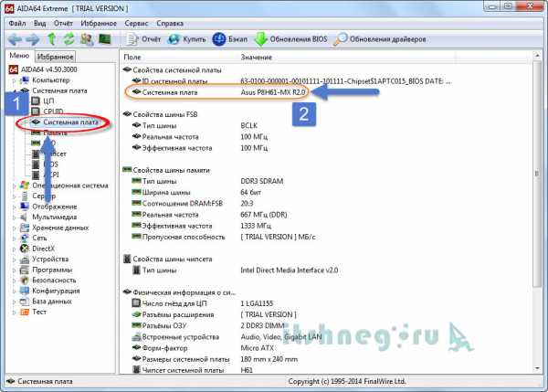The image size is (548, 392).
Task: Select the Число гнёзд для ЦП row
Action: 203,303
